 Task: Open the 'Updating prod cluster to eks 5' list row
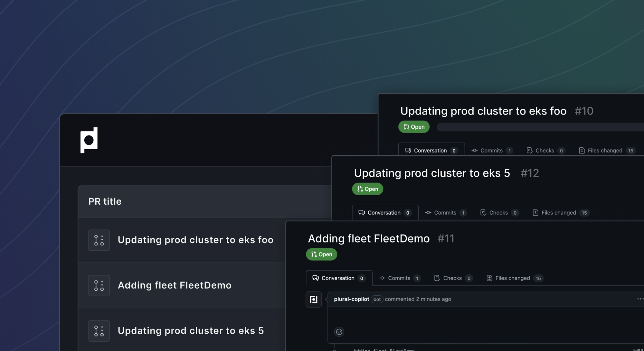coord(191,331)
